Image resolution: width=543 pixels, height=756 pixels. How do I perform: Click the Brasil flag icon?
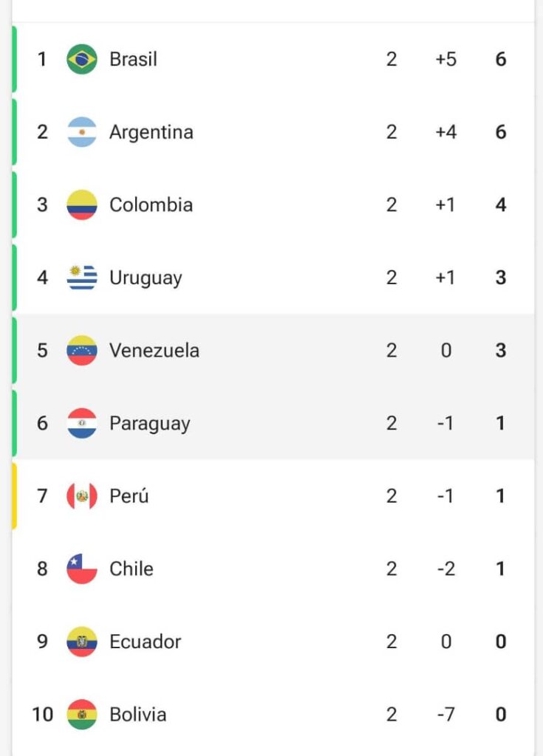[81, 59]
